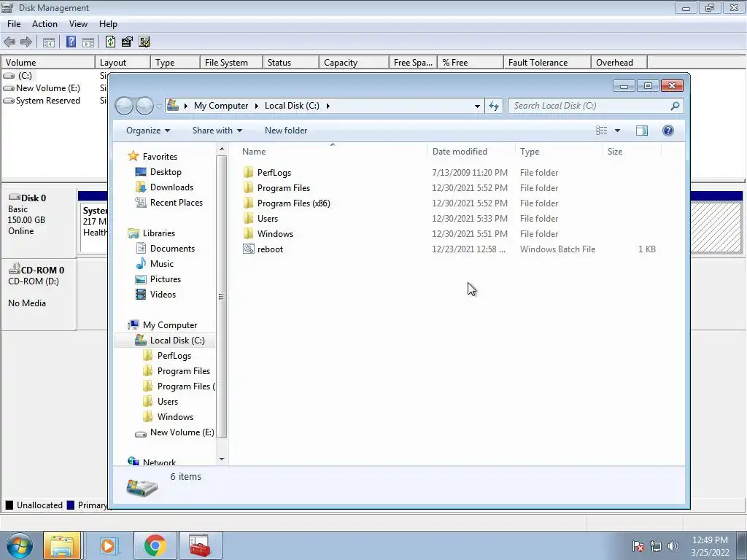Launch Chrome from taskbar
The image size is (747, 560).
155,545
